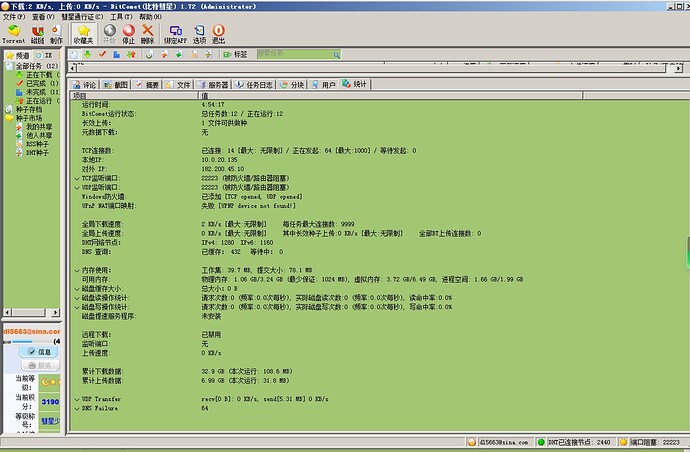The image size is (690, 452).
Task: Expand the UDP Transfer row
Action: point(76,398)
